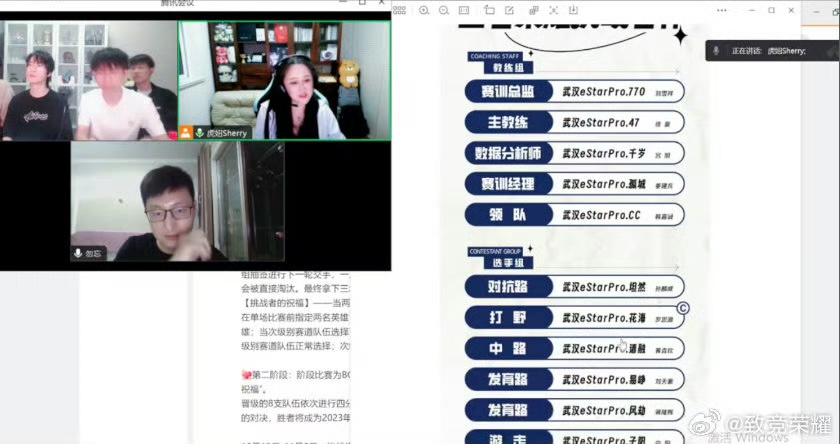The image size is (840, 444).
Task: Click green microphone icon next to 虎妞Sherry
Action: pos(200,132)
